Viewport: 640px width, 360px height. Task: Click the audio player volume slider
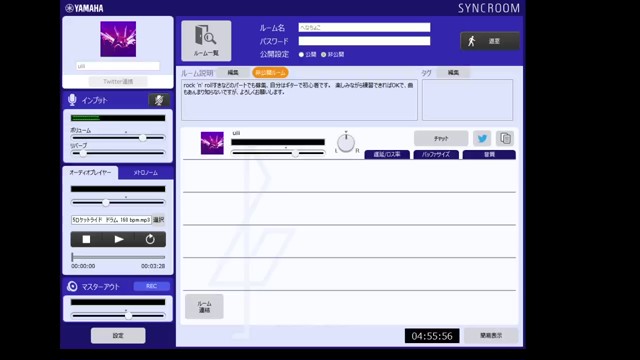[x=118, y=202]
